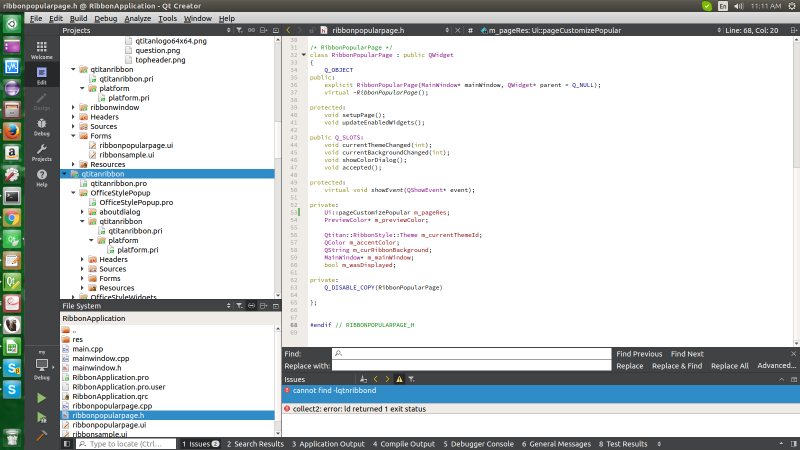This screenshot has height=450, width=800.
Task: Toggle the left sidebar visibility button
Action: coord(67,443)
